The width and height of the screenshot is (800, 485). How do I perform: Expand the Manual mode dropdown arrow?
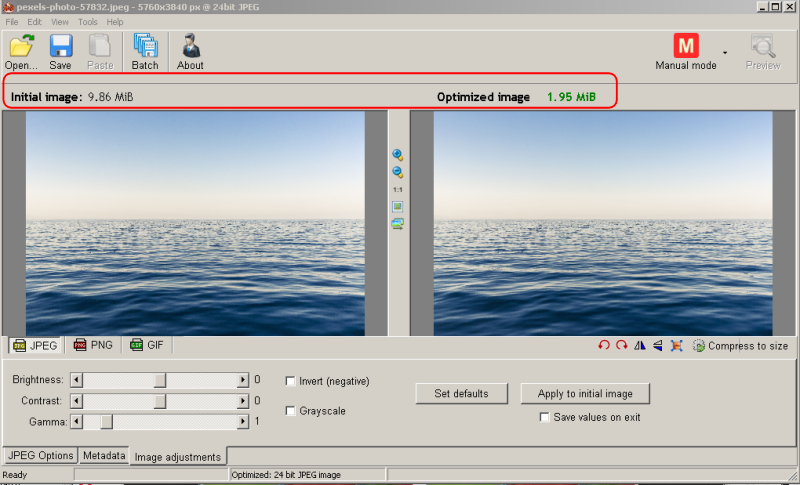(x=724, y=53)
